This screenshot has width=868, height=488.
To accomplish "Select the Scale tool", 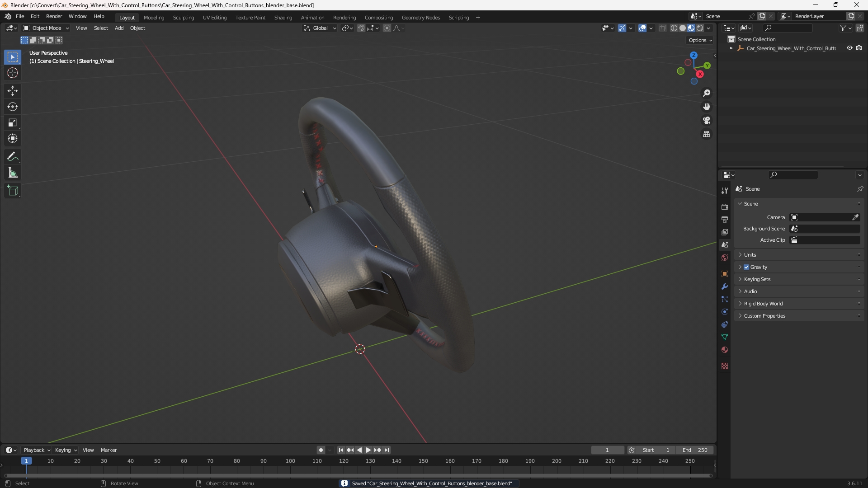I will point(13,122).
